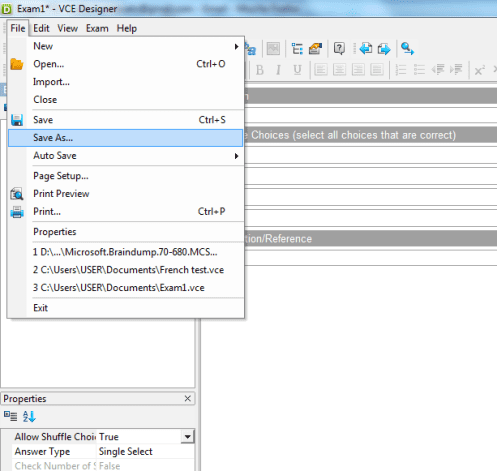Close the Properties panel
This screenshot has height=471, width=497.
pos(188,398)
